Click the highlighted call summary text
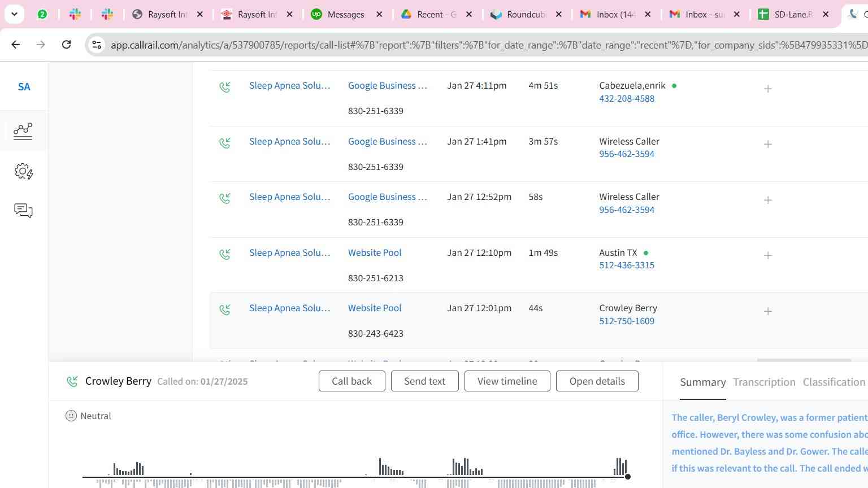Image resolution: width=868 pixels, height=488 pixels. [769, 443]
